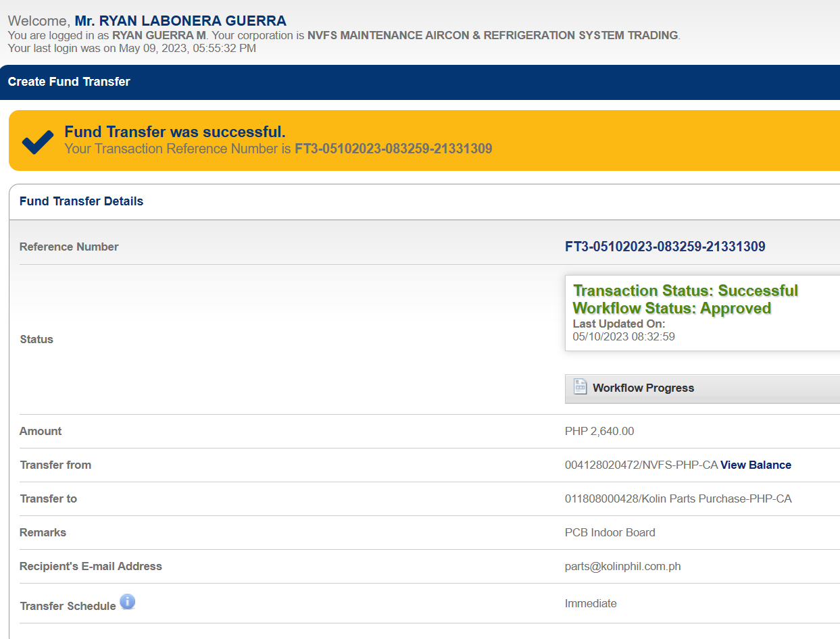The width and height of the screenshot is (840, 639).
Task: Click the blue checkmark success icon
Action: tap(38, 141)
